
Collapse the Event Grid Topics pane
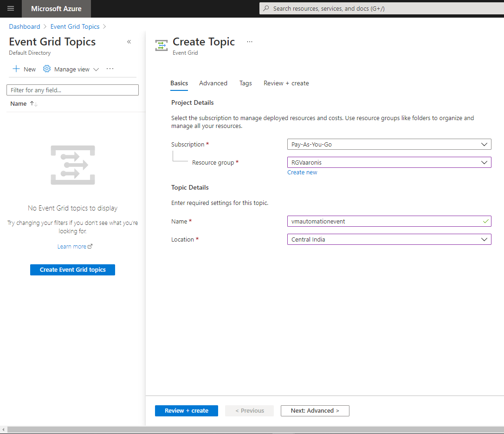129,42
